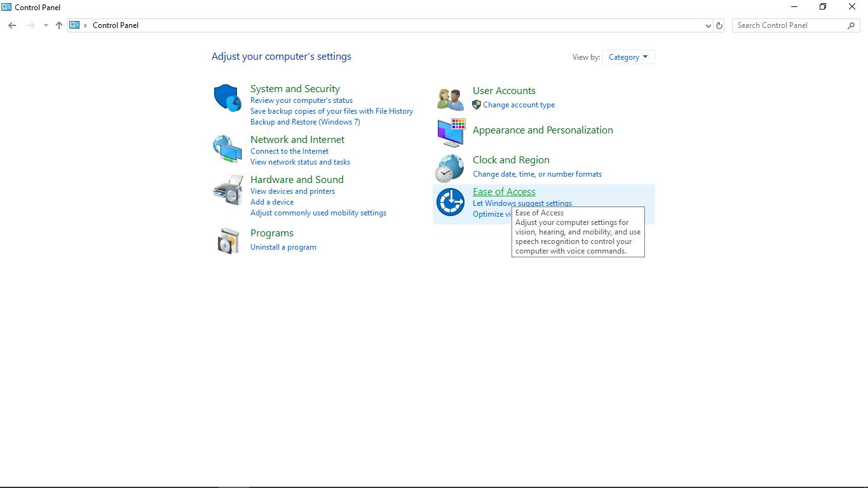Open the Programs category heading

coord(272,233)
